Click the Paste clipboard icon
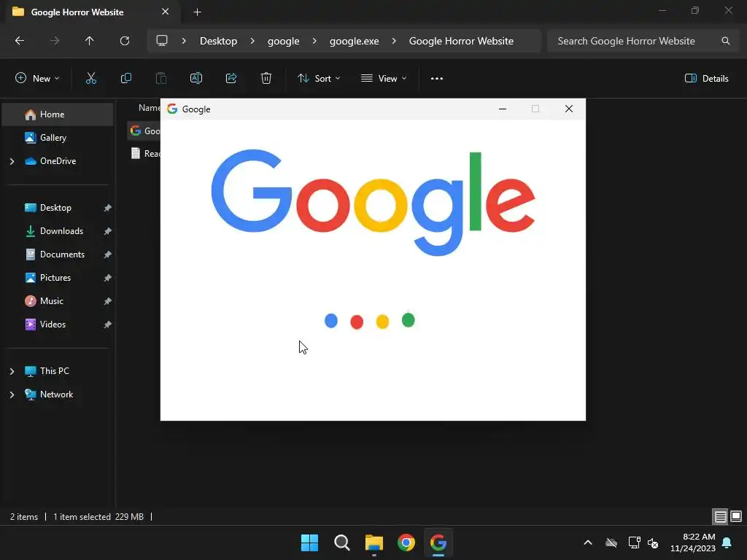747x560 pixels. point(161,79)
